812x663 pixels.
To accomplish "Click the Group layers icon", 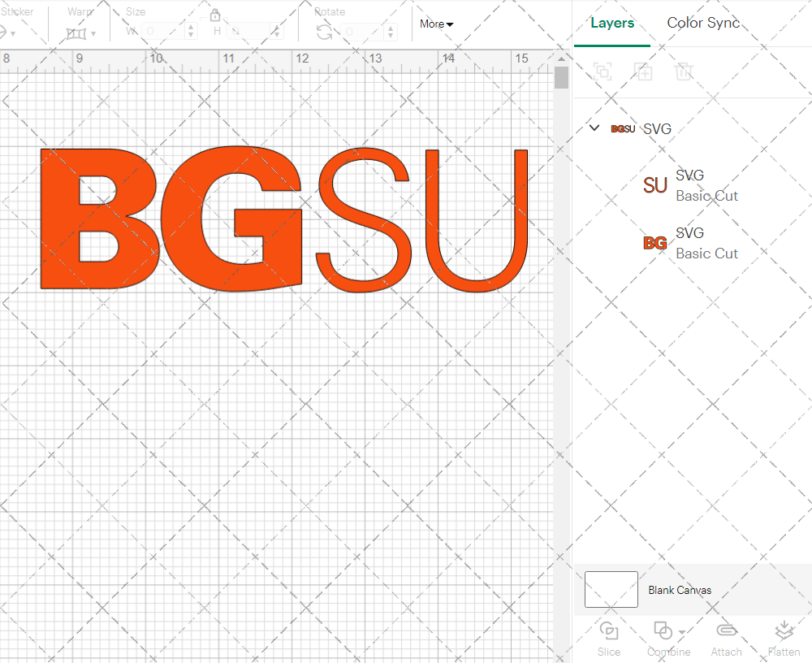I will 603,71.
